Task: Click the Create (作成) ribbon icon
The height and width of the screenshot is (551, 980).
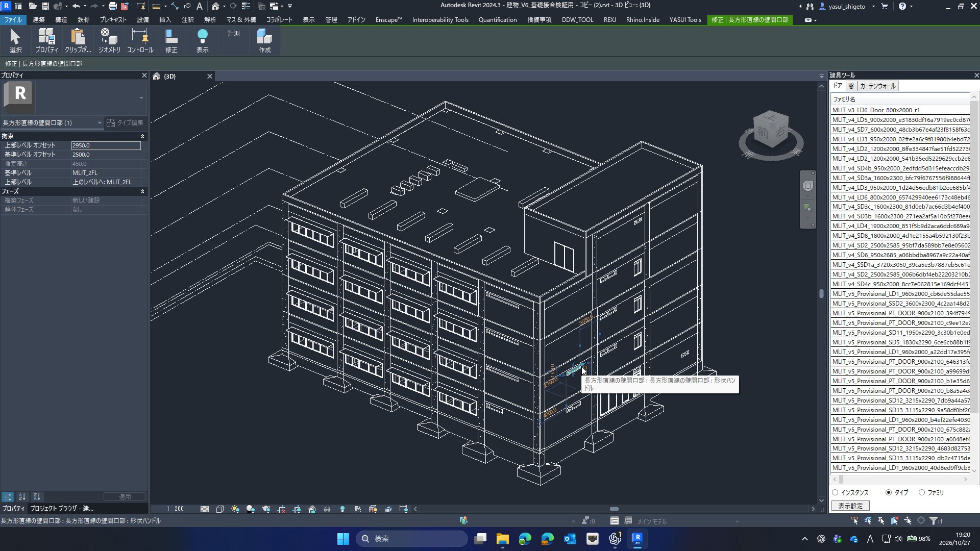Action: click(x=264, y=40)
